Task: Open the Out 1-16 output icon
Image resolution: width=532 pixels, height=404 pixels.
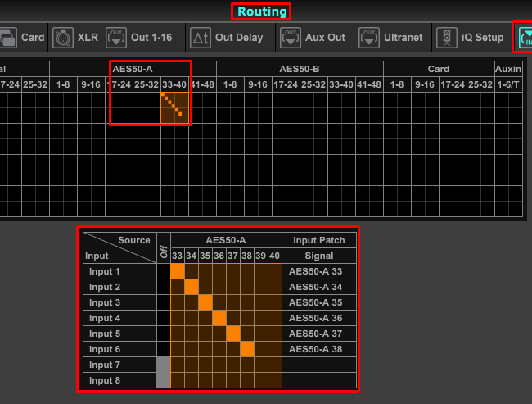Action: [x=116, y=38]
